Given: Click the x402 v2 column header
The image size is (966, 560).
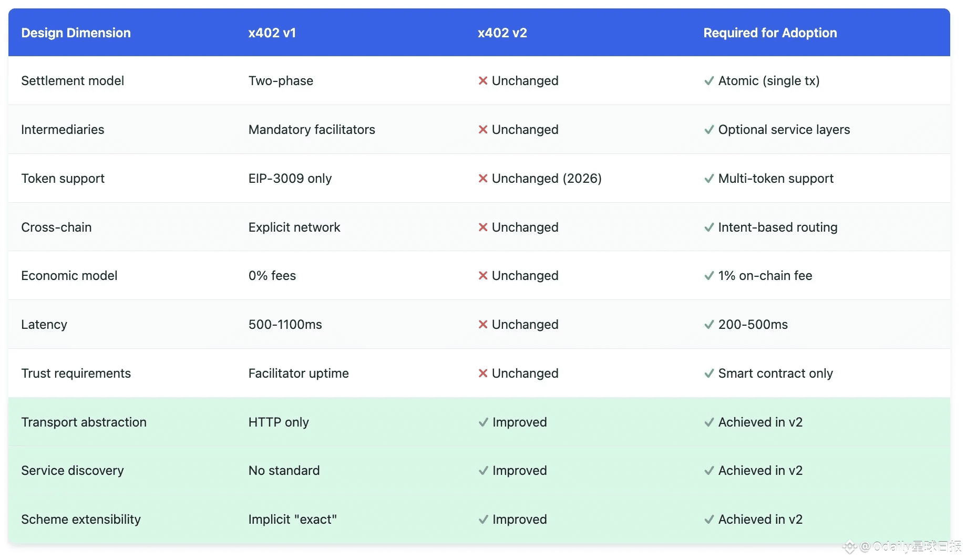Looking at the screenshot, I should tap(502, 33).
